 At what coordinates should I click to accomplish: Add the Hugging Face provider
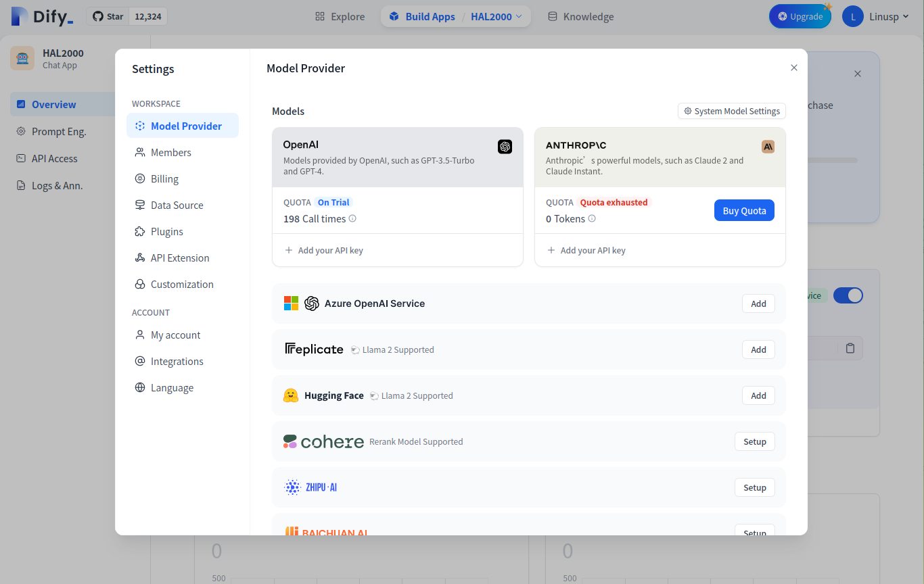tap(758, 395)
